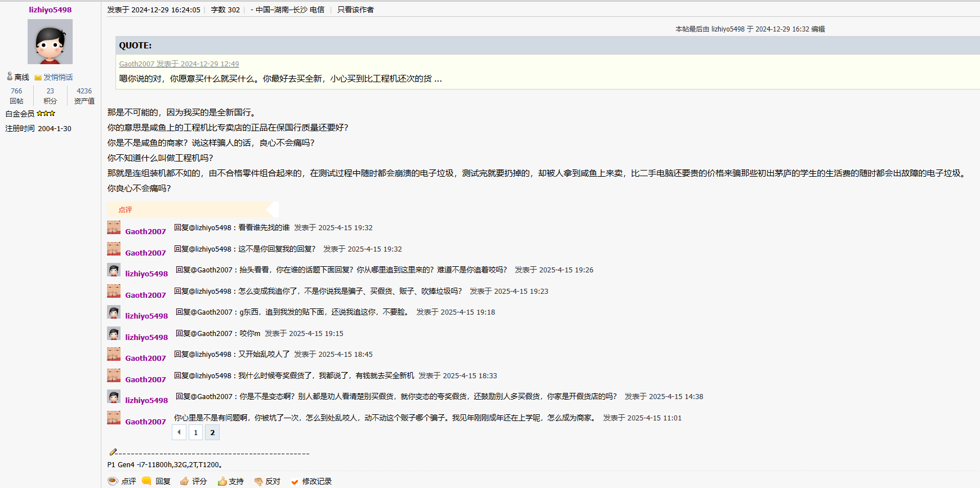This screenshot has height=488, width=980.
Task: Click the 反对 thumbs-down icon
Action: point(259,481)
